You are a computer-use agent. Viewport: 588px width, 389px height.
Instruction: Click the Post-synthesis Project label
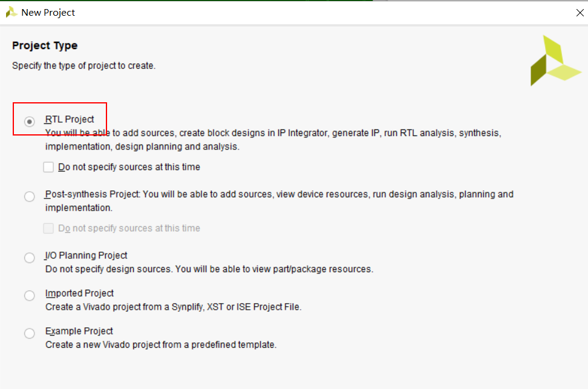(91, 194)
